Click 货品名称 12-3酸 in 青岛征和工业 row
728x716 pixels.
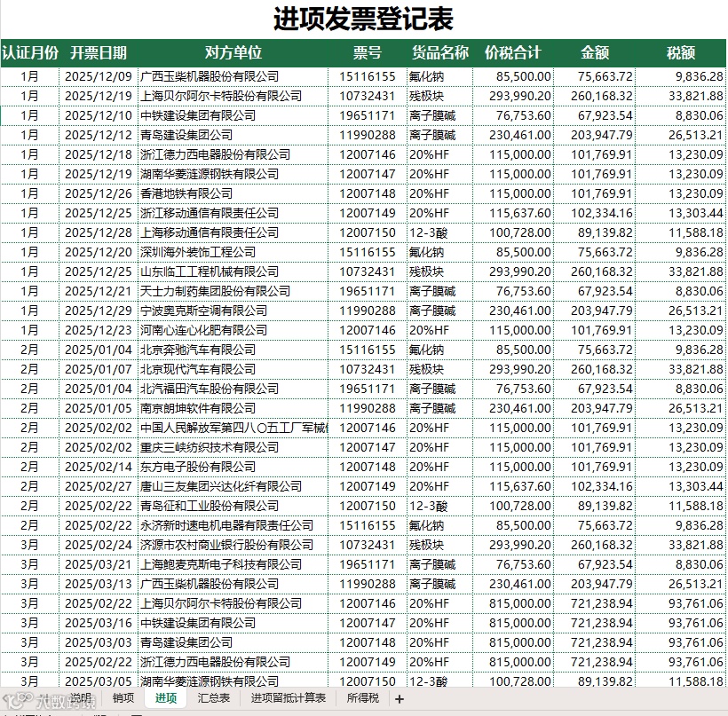[439, 506]
